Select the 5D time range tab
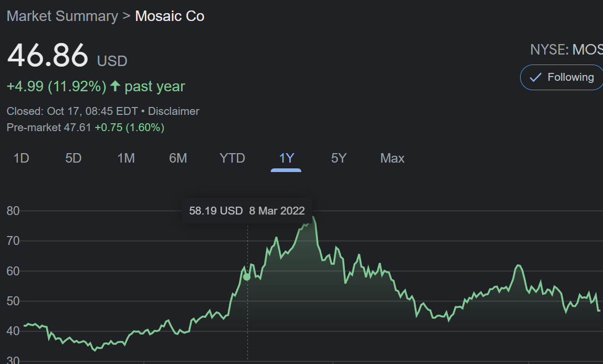The height and width of the screenshot is (364, 603). 73,158
